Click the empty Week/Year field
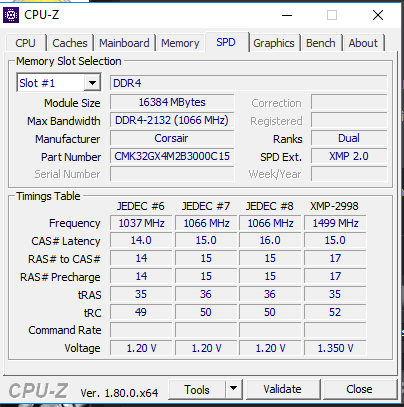The image size is (404, 407). pyautogui.click(x=349, y=174)
